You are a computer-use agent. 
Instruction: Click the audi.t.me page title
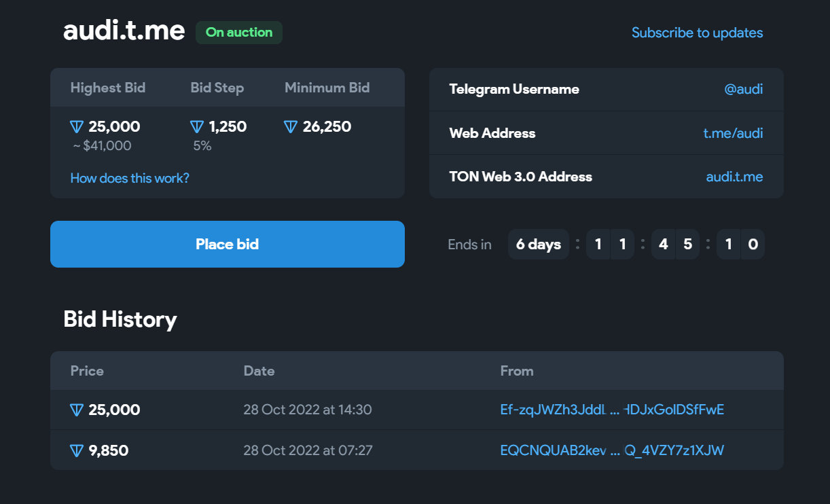[124, 31]
